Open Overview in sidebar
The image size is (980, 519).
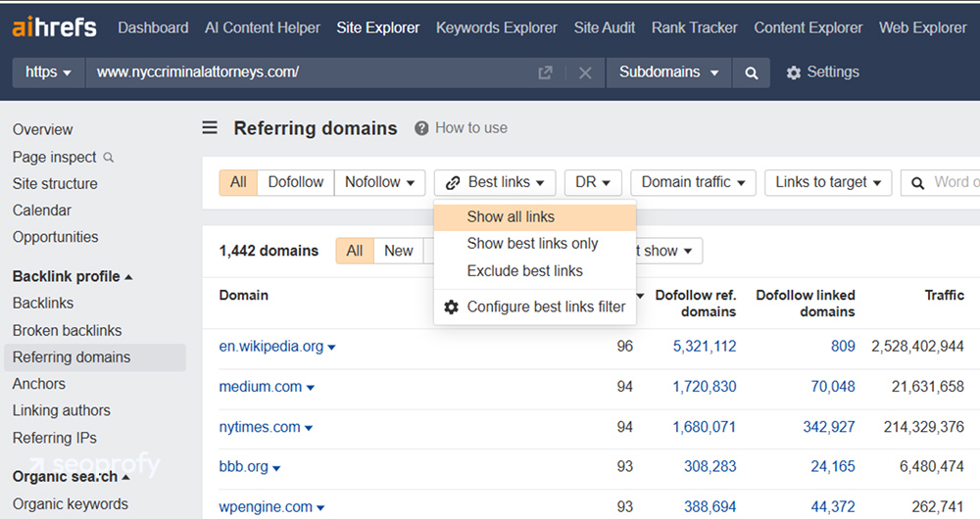click(x=42, y=130)
